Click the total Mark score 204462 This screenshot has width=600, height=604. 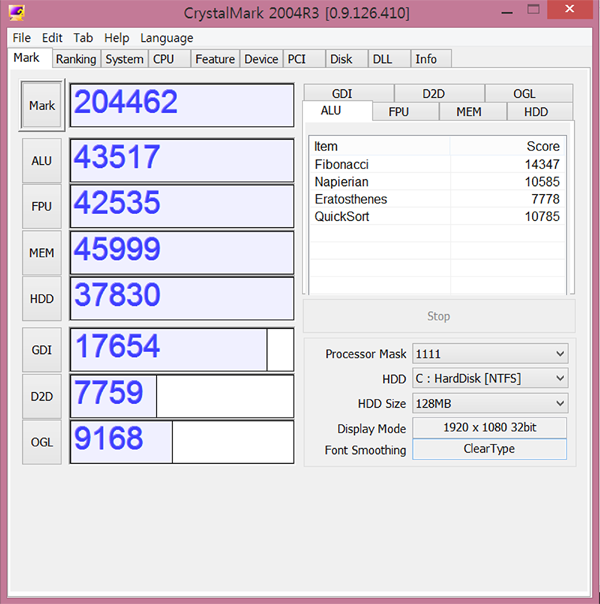182,105
